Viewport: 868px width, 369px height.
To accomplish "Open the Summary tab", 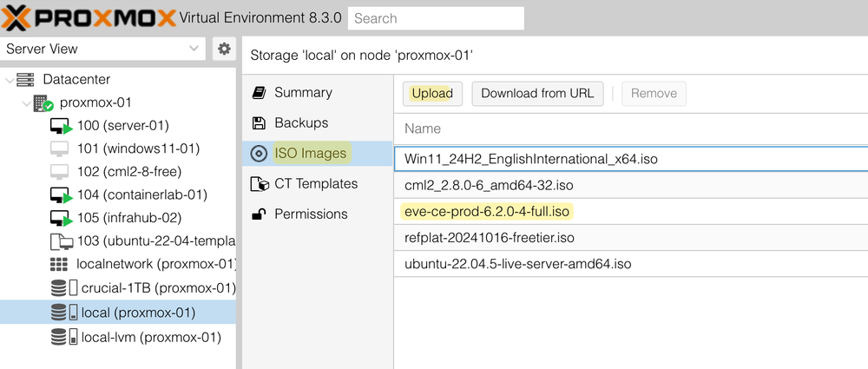I will (x=303, y=92).
